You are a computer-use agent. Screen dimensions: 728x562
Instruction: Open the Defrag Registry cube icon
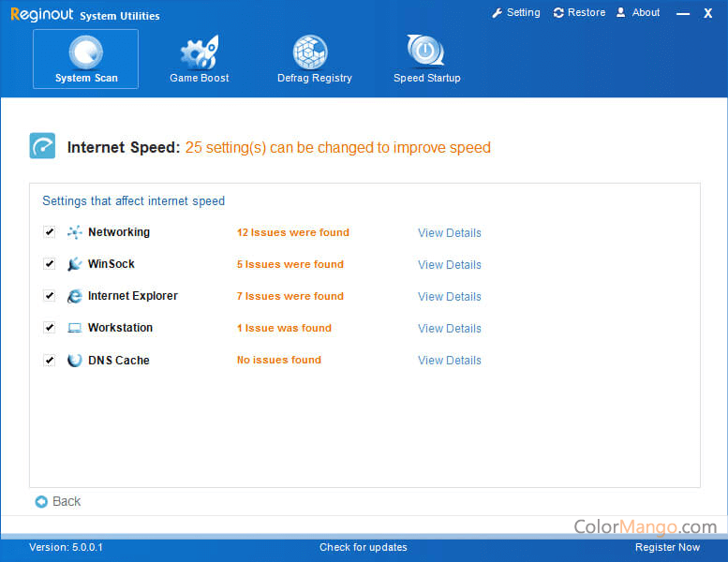tap(310, 52)
